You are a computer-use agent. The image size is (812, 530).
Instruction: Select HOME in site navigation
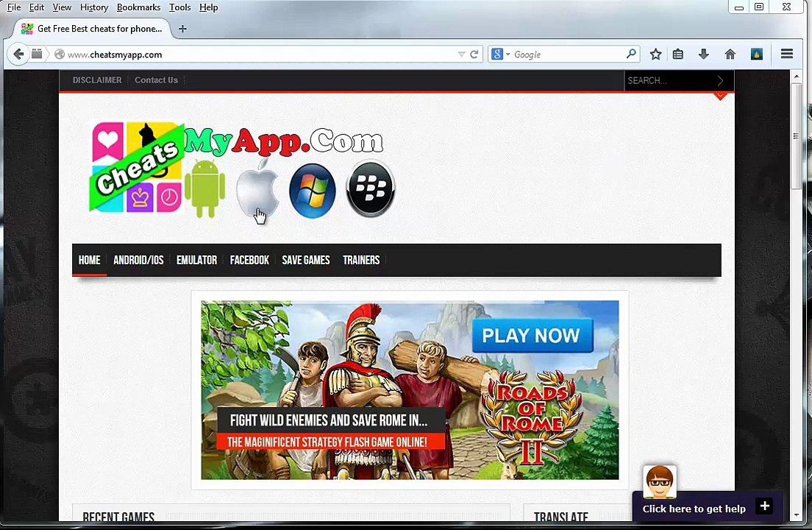tap(89, 260)
